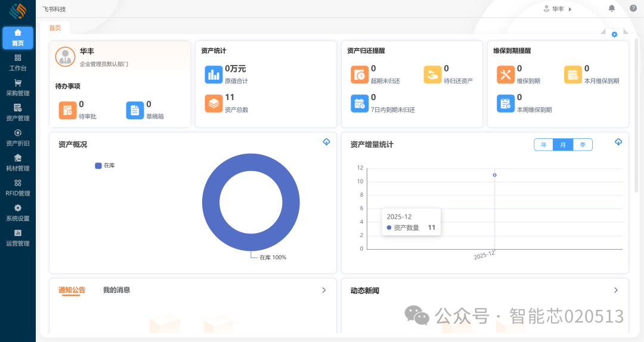The width and height of the screenshot is (644, 342).
Task: Click the 2025-12 data point on chart
Action: coord(494,175)
